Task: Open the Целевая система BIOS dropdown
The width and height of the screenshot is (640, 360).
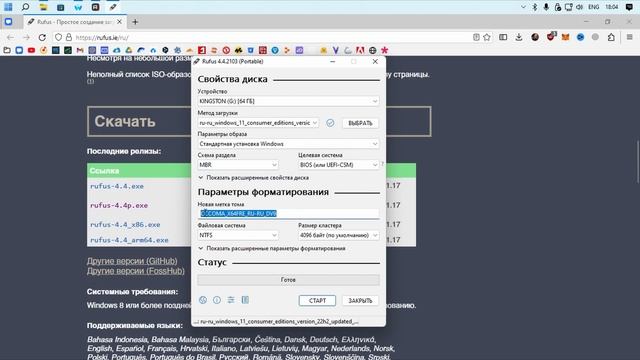Action: pyautogui.click(x=338, y=164)
